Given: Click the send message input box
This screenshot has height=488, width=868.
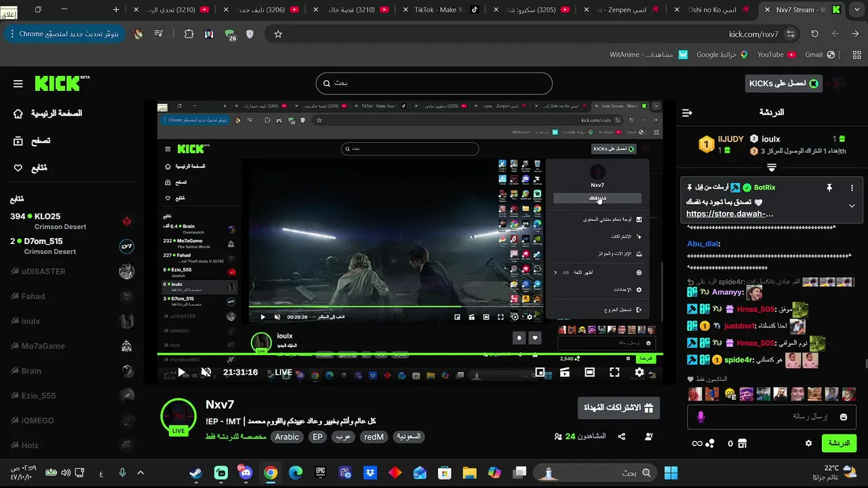Looking at the screenshot, I should tap(772, 417).
